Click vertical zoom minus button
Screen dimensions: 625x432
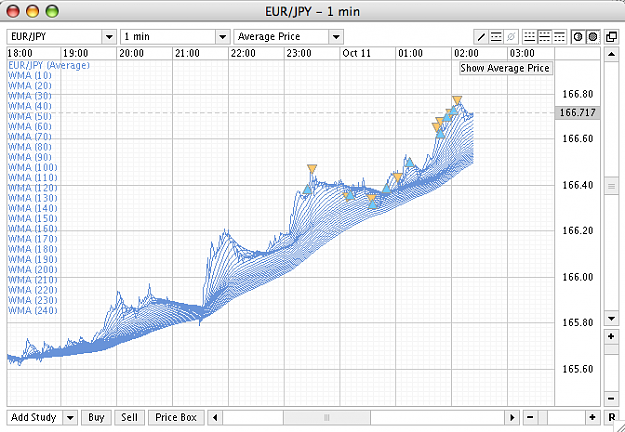[x=611, y=399]
